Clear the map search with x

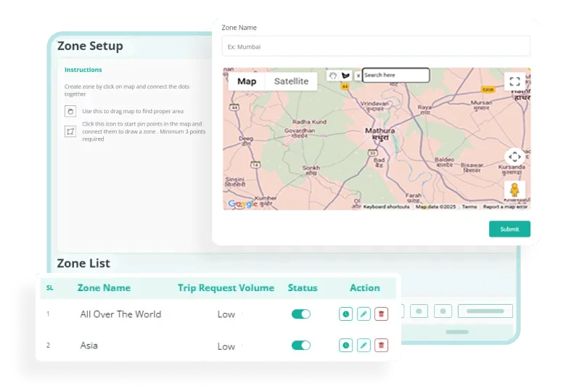click(x=358, y=75)
